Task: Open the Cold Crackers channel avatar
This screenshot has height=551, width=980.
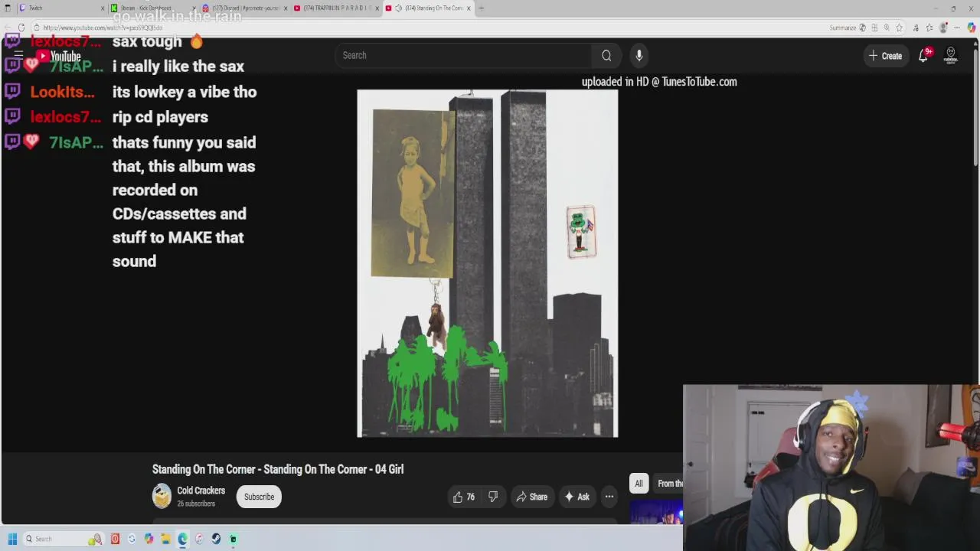Action: coord(162,497)
